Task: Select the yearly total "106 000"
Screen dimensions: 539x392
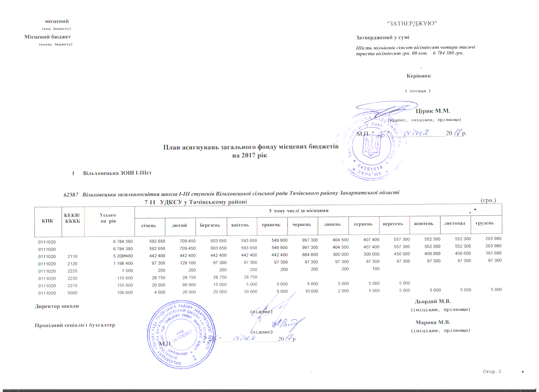Action: 125,293
